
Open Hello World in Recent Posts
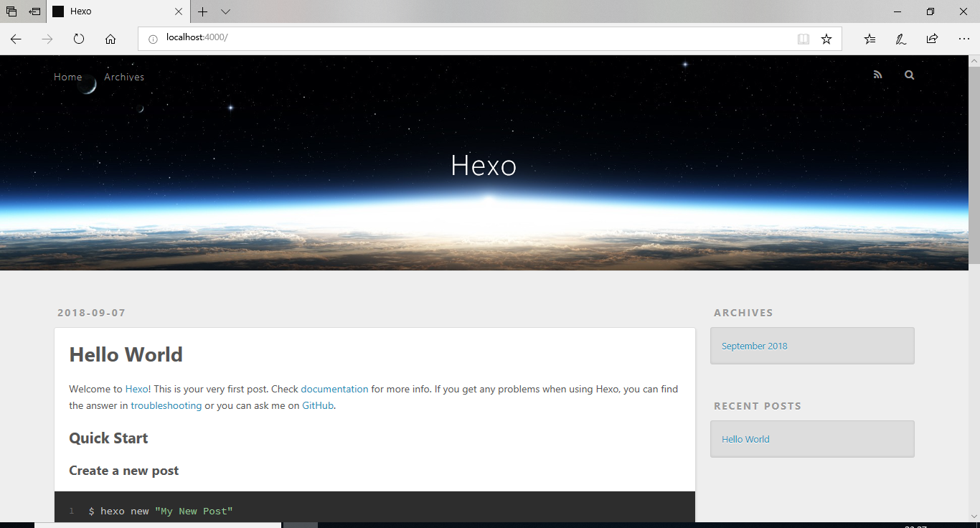pyautogui.click(x=745, y=439)
